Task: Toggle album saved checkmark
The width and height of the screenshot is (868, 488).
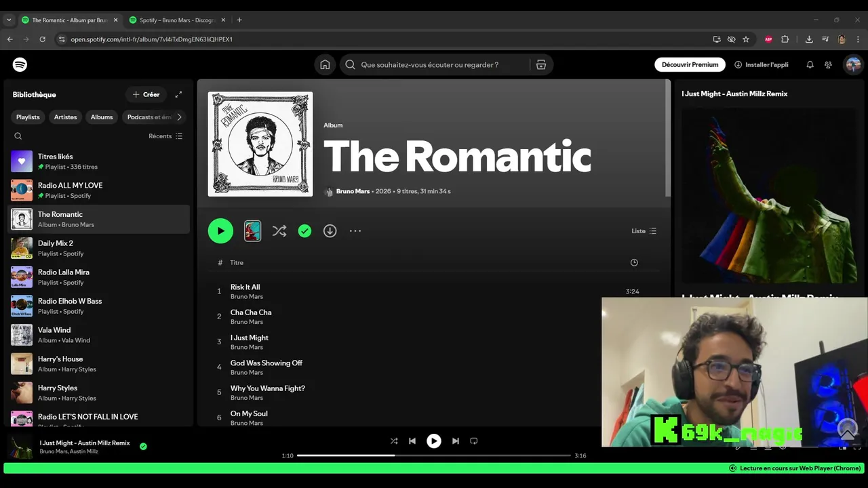Action: pos(304,231)
